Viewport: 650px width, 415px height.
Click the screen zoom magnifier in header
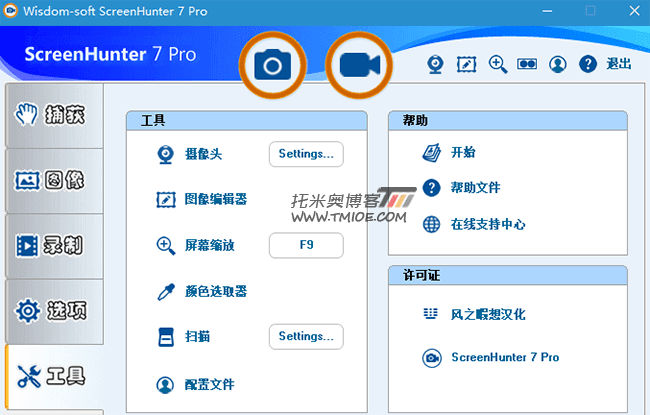(x=497, y=64)
